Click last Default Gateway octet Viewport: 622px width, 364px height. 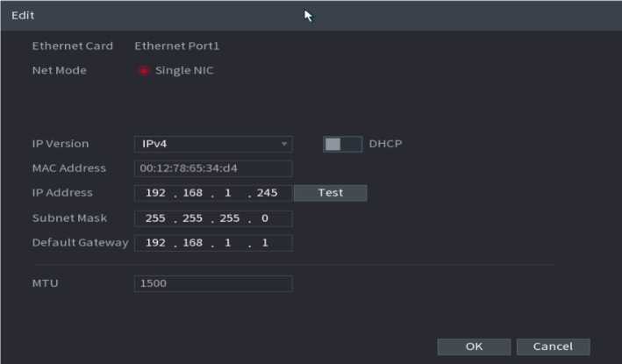(266, 242)
